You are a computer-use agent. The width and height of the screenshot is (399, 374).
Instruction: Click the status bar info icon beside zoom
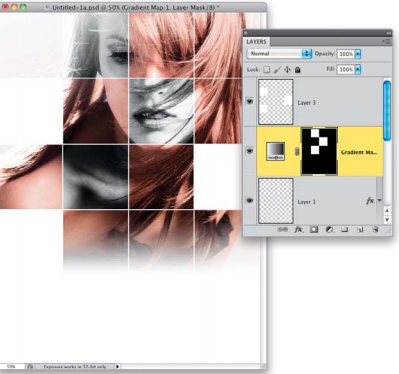30,367
